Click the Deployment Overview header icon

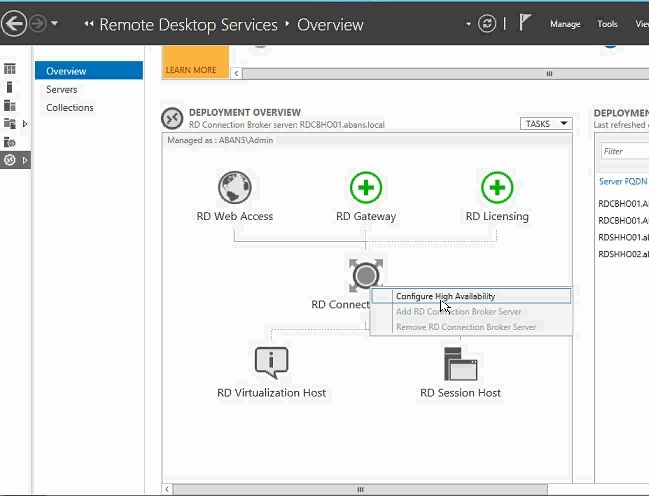pos(172,118)
